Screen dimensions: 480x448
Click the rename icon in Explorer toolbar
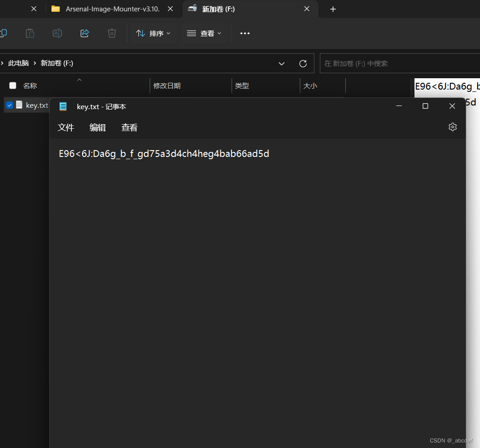tap(57, 33)
